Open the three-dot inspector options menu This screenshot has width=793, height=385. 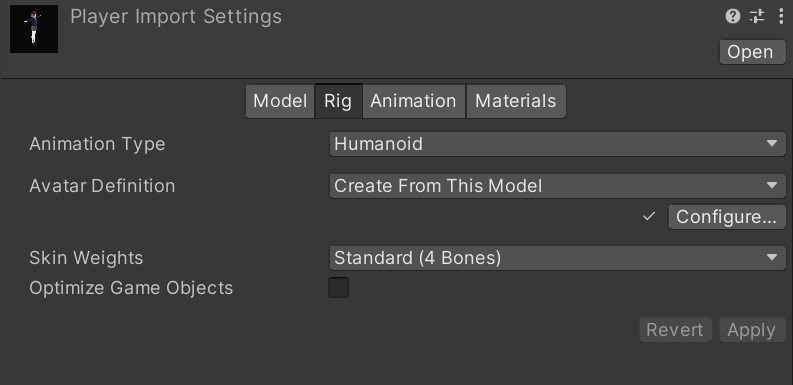[781, 16]
